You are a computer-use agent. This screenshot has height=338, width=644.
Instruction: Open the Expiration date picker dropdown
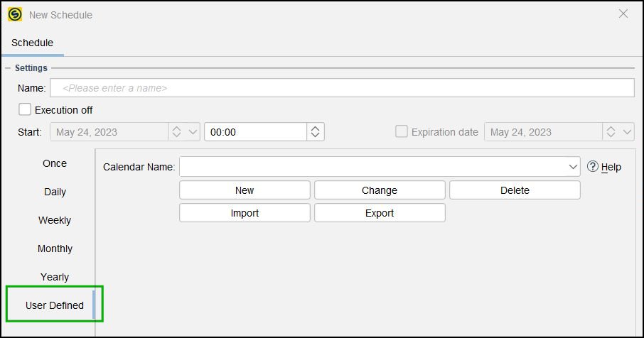627,131
